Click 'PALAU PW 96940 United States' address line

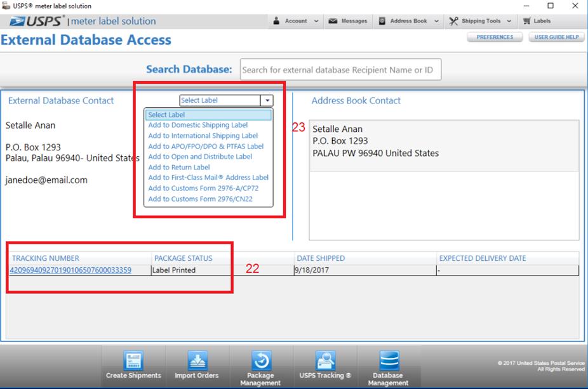pyautogui.click(x=375, y=154)
